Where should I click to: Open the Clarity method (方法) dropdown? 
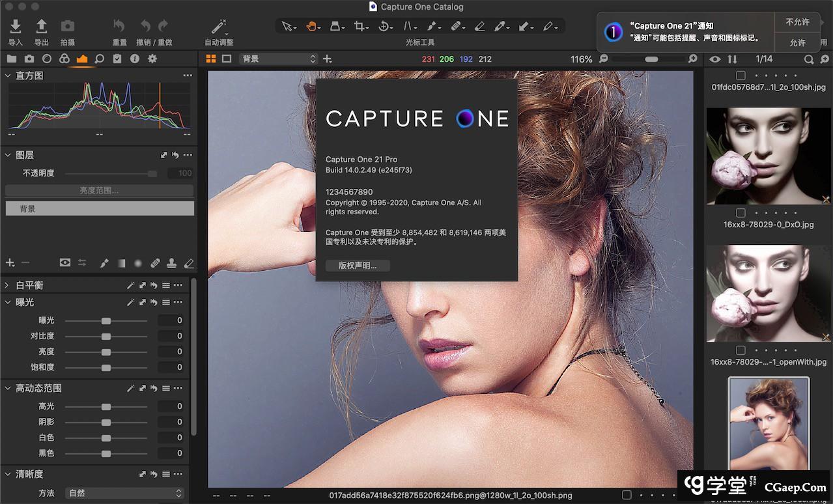(125, 494)
